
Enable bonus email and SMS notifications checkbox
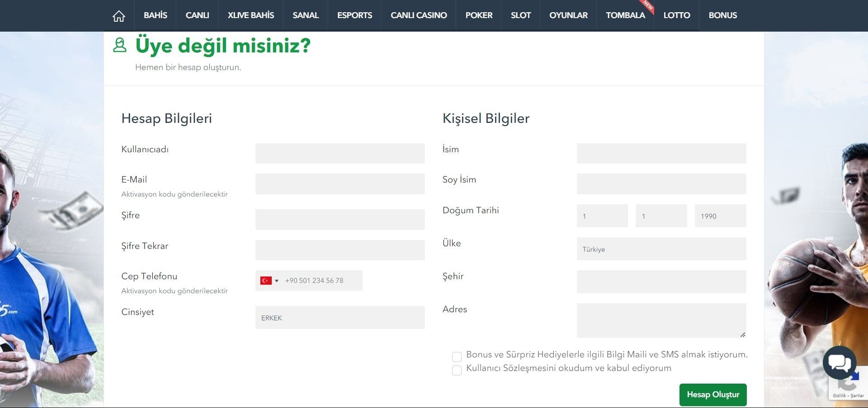pyautogui.click(x=457, y=356)
